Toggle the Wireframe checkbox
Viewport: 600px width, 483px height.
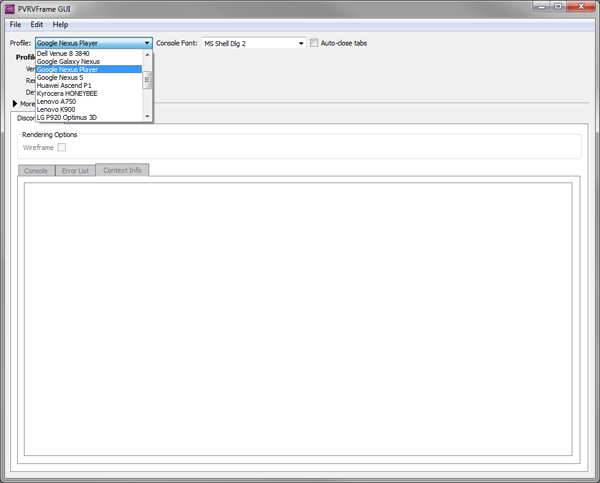coord(62,147)
